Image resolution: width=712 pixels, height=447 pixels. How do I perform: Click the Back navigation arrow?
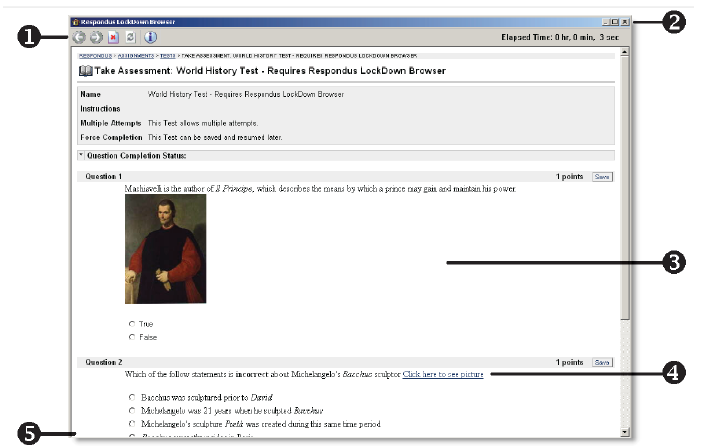tap(79, 38)
